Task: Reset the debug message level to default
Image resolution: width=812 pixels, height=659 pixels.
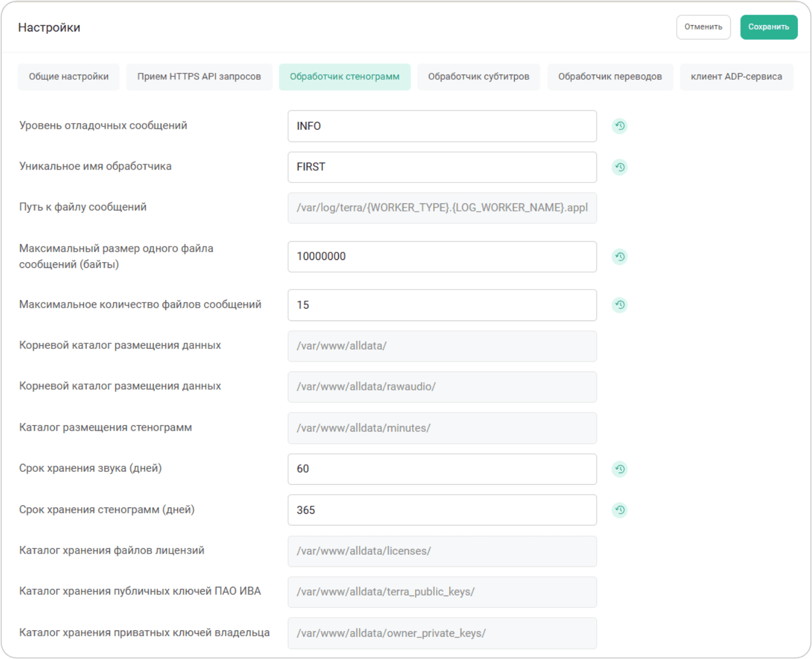Action: [x=619, y=126]
